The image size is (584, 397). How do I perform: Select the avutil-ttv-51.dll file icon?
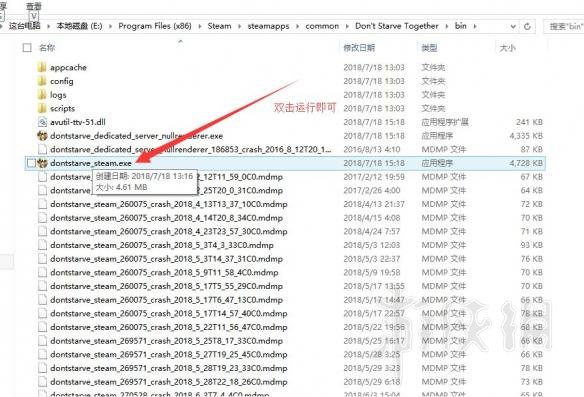click(42, 122)
